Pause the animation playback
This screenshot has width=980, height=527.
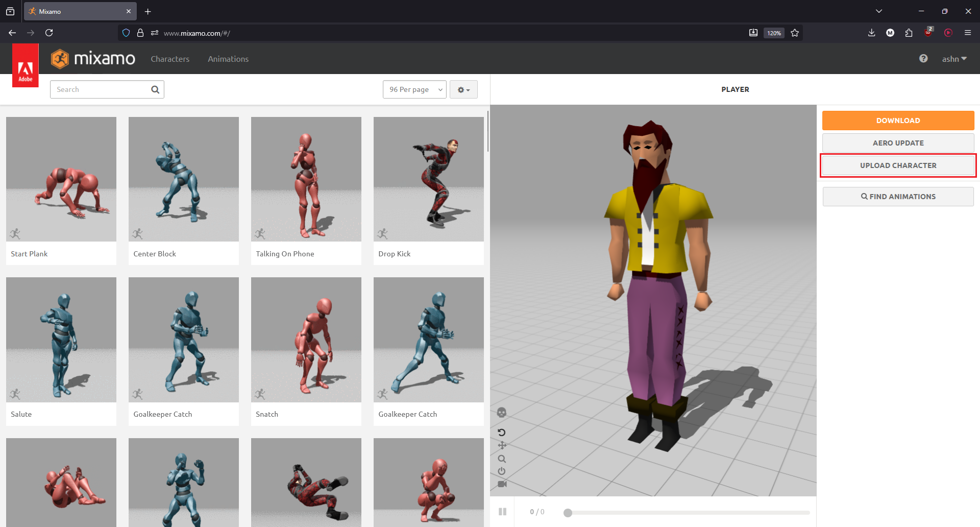(x=502, y=512)
